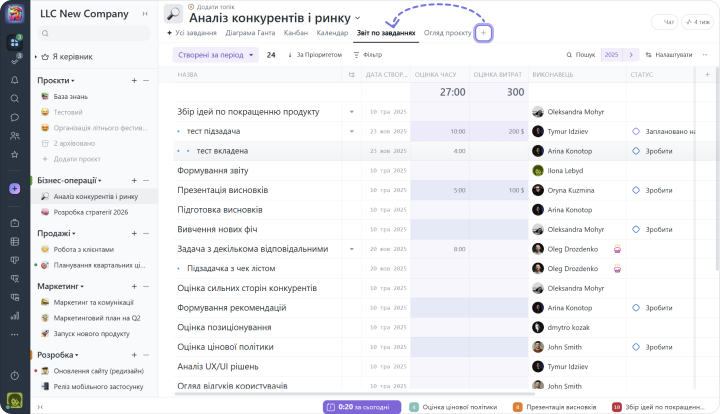This screenshot has height=414, width=720.
Task: Open the Створені за період dropdown
Action: point(215,55)
